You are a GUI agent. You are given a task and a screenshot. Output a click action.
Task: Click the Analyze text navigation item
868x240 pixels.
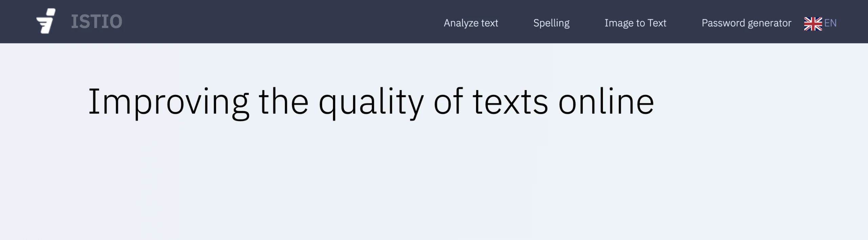471,23
